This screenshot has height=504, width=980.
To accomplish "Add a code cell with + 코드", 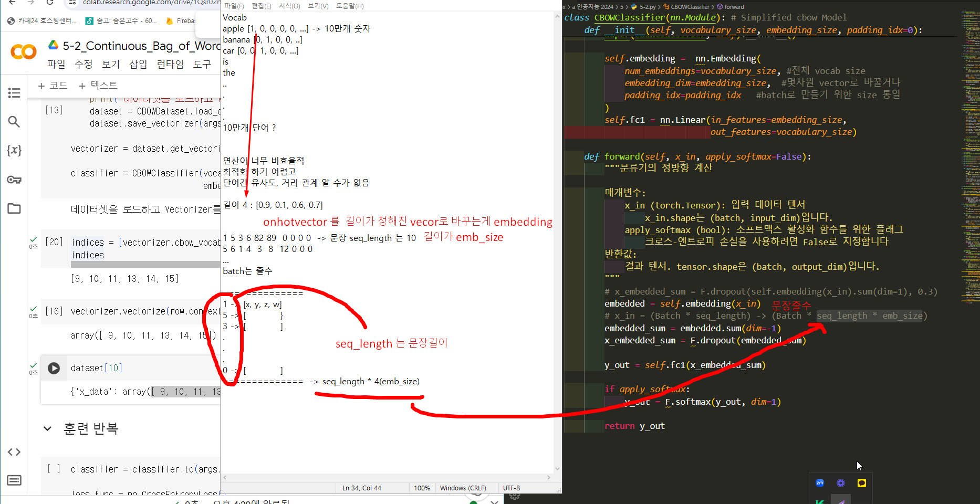I will pos(53,86).
